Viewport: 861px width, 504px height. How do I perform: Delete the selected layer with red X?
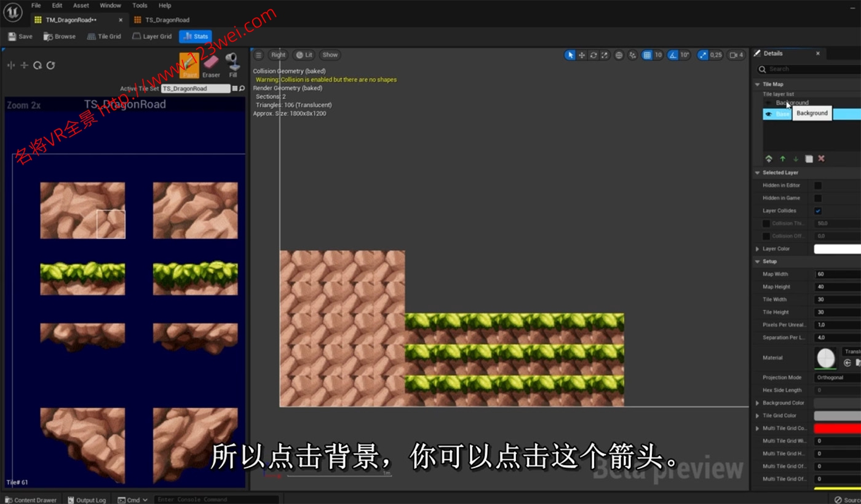pos(822,158)
